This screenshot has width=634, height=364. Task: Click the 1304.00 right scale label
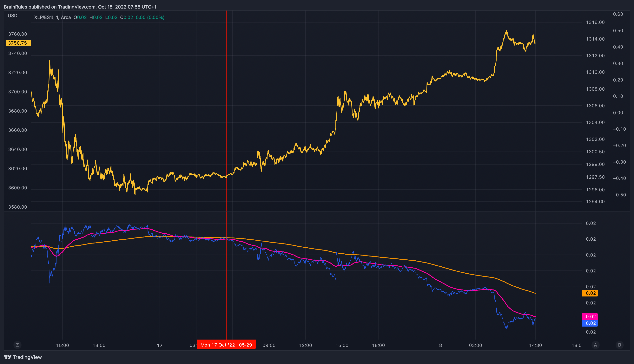[x=595, y=122]
